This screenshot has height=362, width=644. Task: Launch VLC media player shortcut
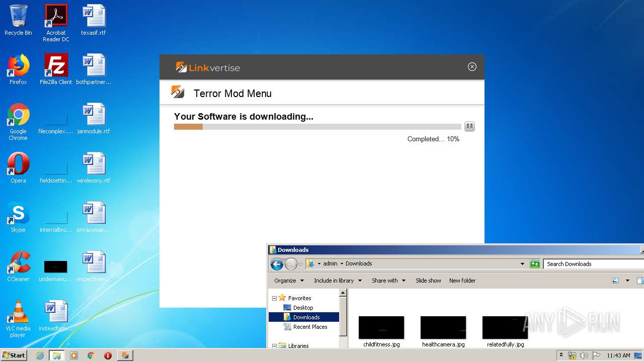(18, 319)
